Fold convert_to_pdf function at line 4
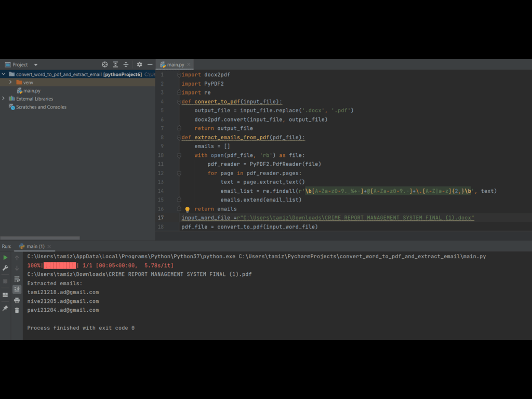532x399 pixels. [x=179, y=101]
